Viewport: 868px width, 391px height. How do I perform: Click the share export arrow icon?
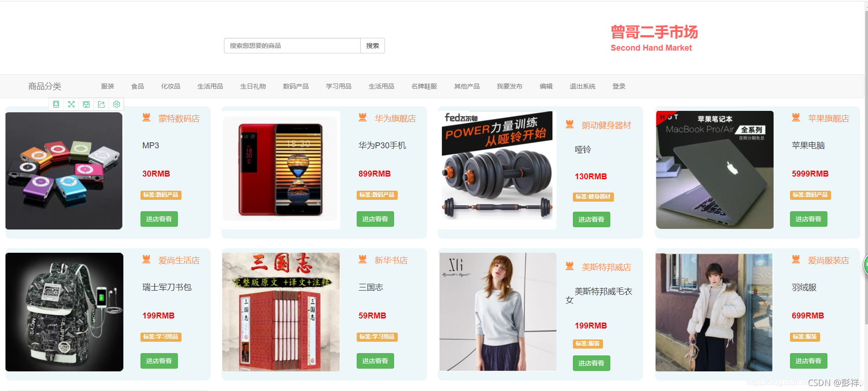coord(101,104)
